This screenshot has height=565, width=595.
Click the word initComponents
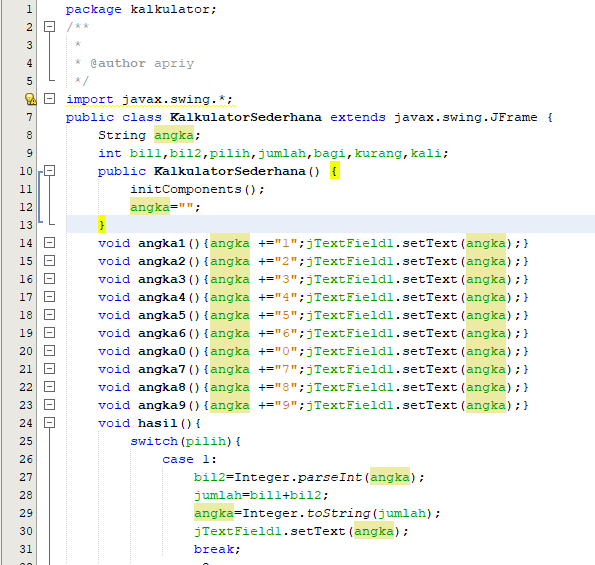point(186,189)
